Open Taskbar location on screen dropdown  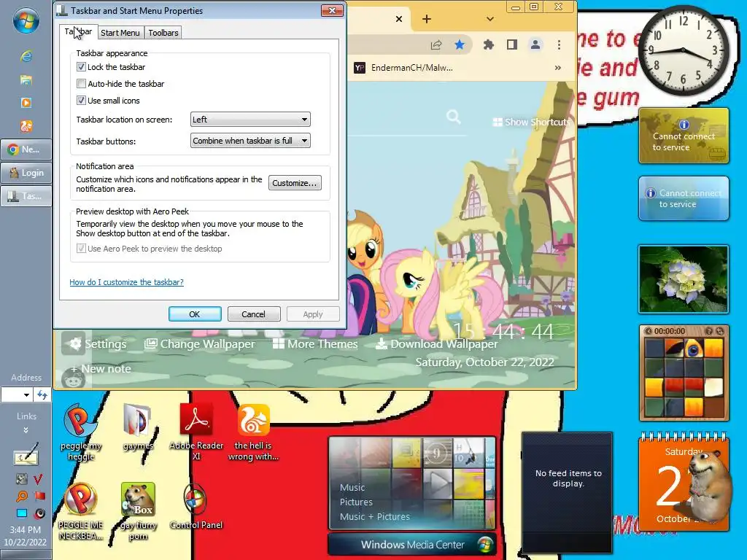pos(250,120)
